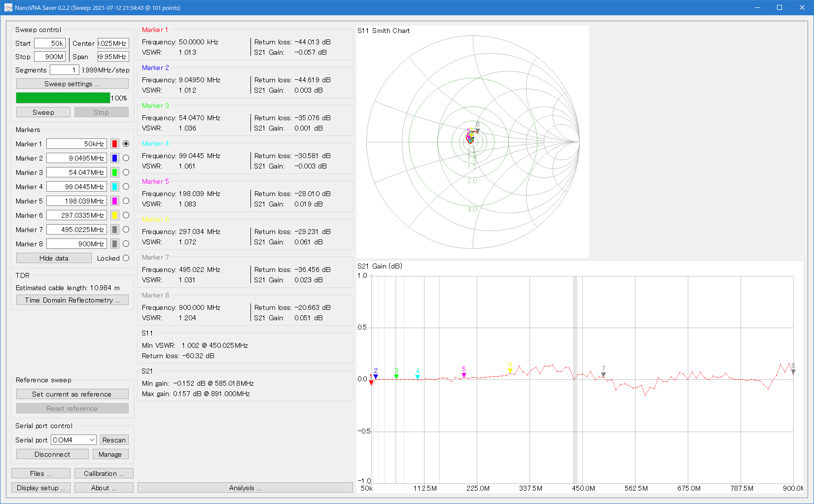
Task: Select the Marker 4 radio button
Action: coord(126,187)
